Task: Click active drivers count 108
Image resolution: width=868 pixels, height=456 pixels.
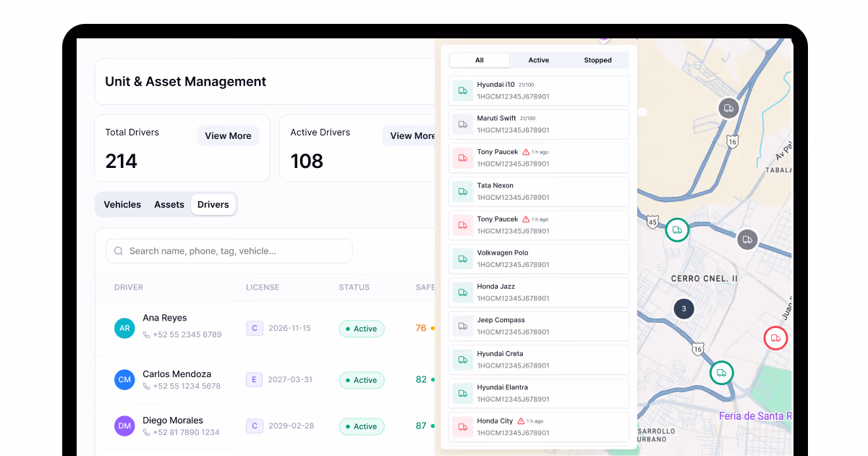Action: [307, 161]
